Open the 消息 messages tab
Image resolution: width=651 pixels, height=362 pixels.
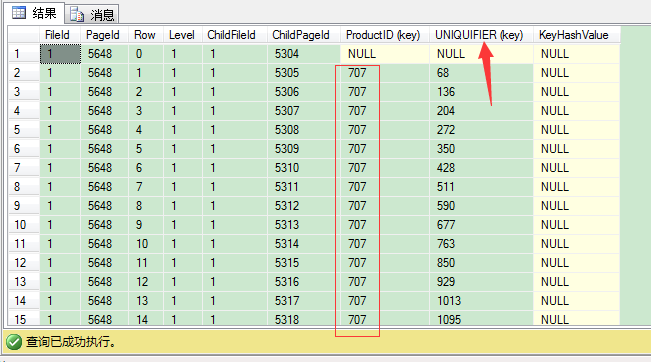click(92, 15)
